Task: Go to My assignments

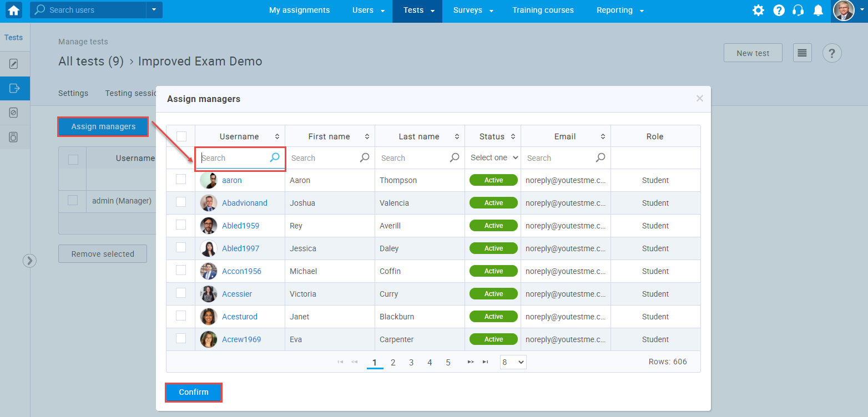Action: pyautogui.click(x=299, y=11)
